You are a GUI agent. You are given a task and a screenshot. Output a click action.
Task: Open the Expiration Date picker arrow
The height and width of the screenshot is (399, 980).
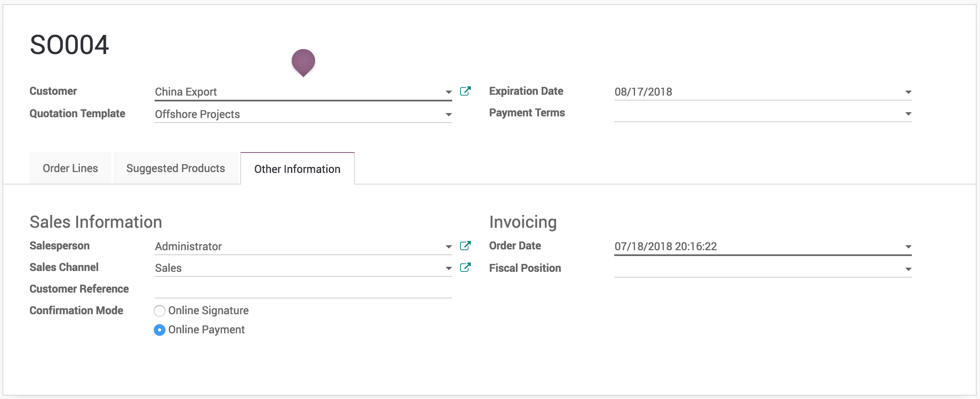908,92
